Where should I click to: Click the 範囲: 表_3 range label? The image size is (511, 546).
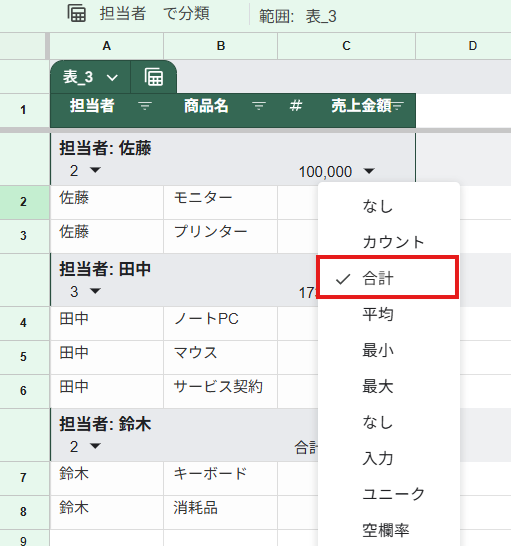point(298,16)
